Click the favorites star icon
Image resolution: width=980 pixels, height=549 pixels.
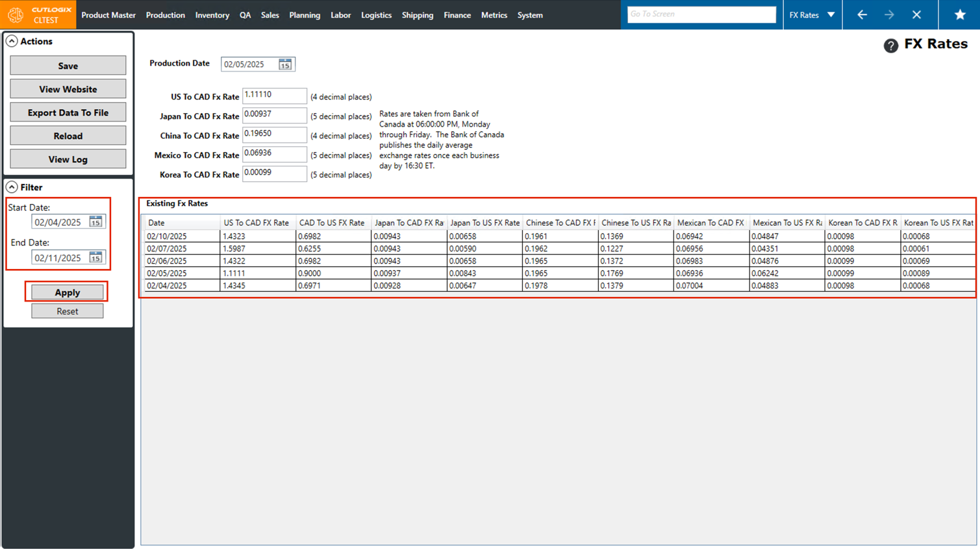click(959, 15)
